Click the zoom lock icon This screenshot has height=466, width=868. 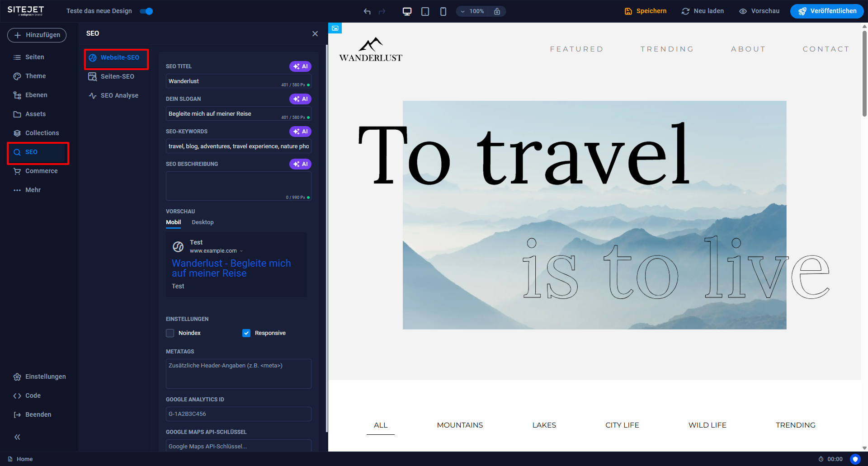pos(497,11)
